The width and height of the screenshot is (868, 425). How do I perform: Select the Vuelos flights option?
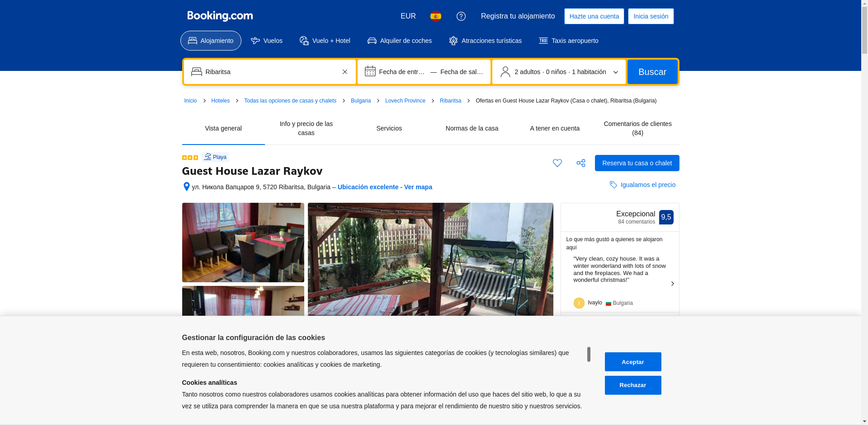pos(267,41)
